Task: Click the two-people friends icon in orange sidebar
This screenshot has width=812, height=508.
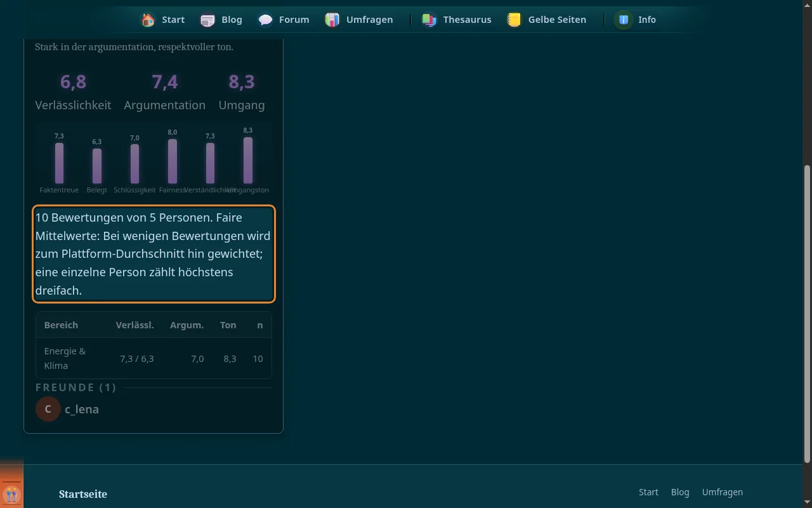Action: pos(11,494)
